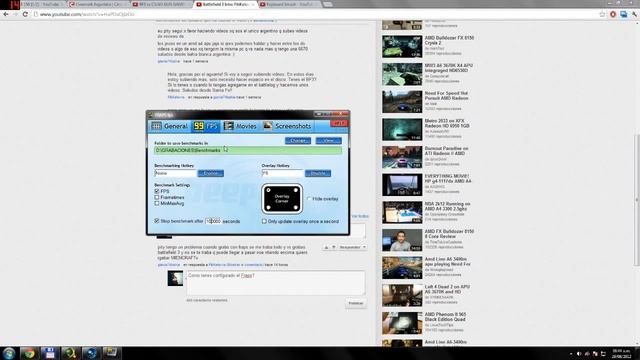Image resolution: width=640 pixels, height=360 pixels.
Task: Open AMD FX Bulldozer 8150 8 Core Review
Action: [x=449, y=233]
